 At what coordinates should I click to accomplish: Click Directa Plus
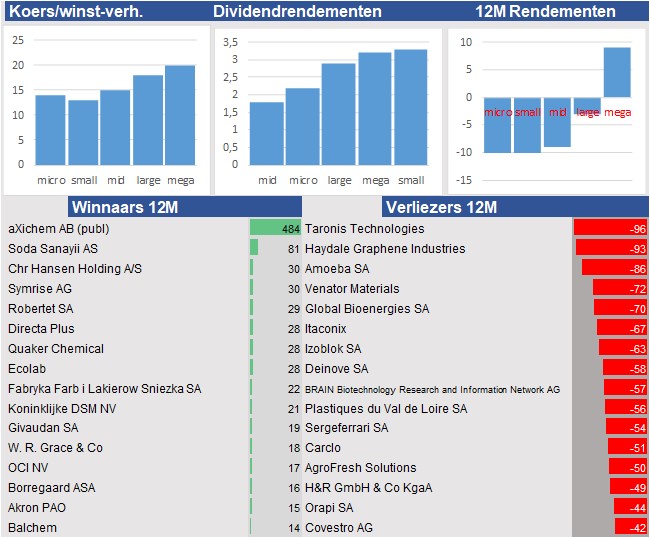[41, 329]
